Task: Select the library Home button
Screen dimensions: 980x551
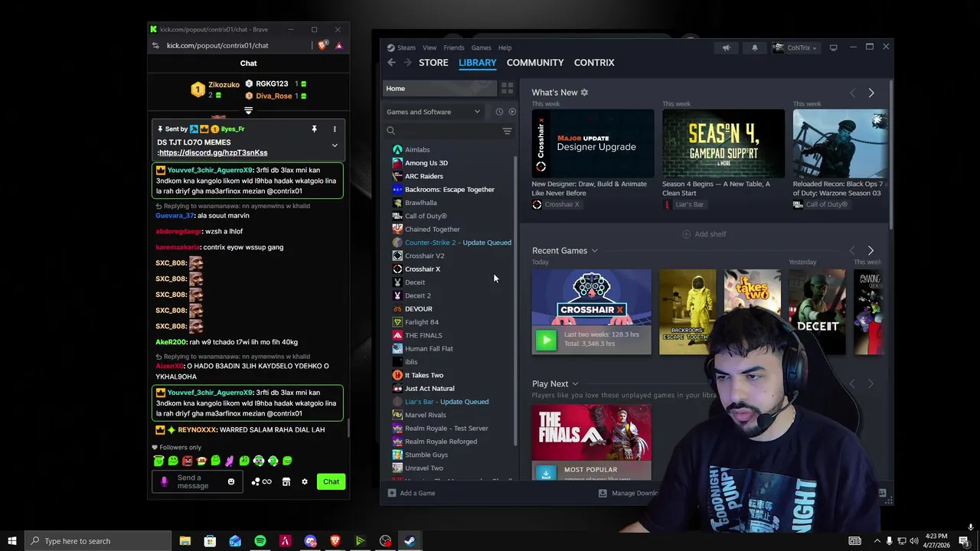Action: (x=440, y=88)
